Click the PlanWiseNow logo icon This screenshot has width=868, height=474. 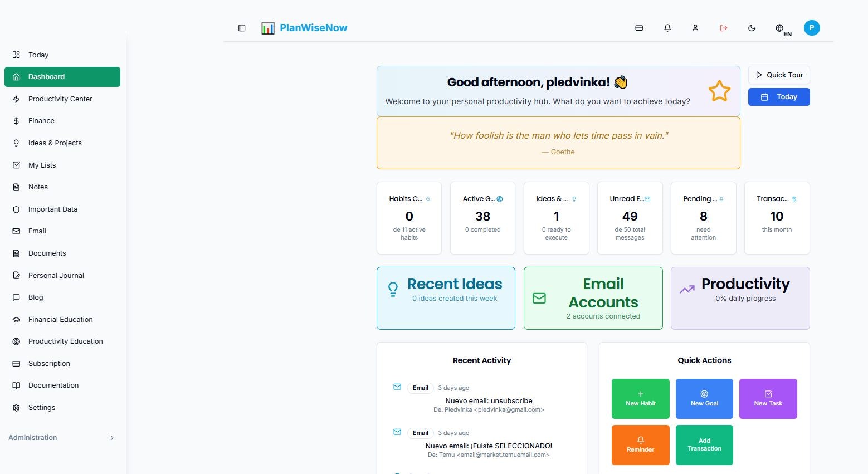click(267, 27)
